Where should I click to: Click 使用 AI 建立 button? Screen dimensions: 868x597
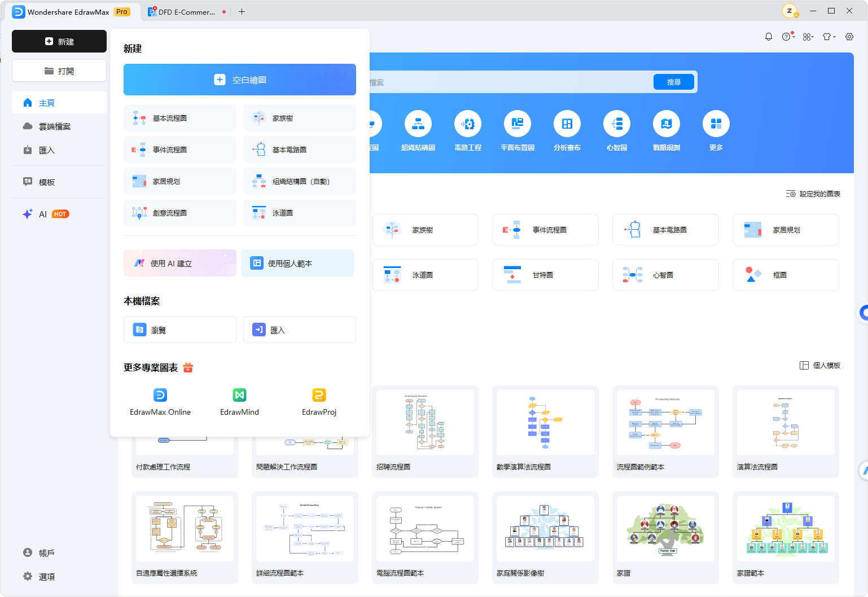(x=180, y=263)
